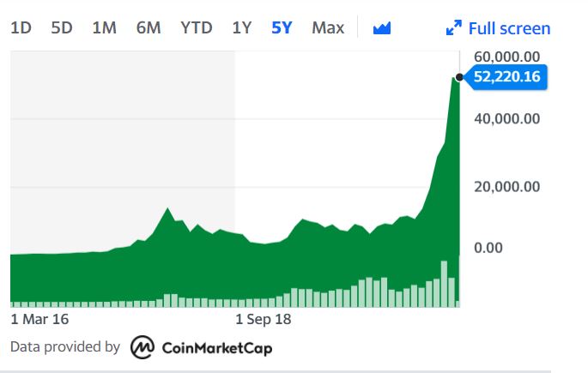Click the 1 Mar 16 date label
The width and height of the screenshot is (588, 373).
coord(39,319)
